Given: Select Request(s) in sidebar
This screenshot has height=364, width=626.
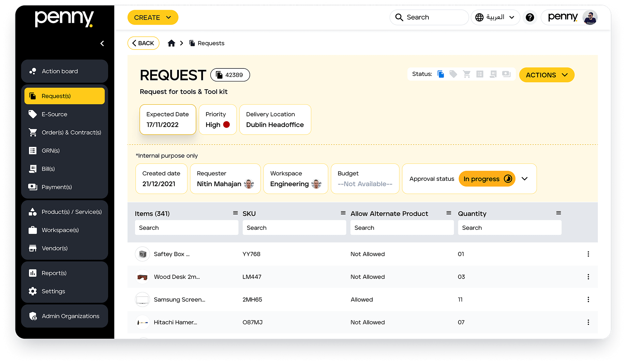Looking at the screenshot, I should [65, 96].
